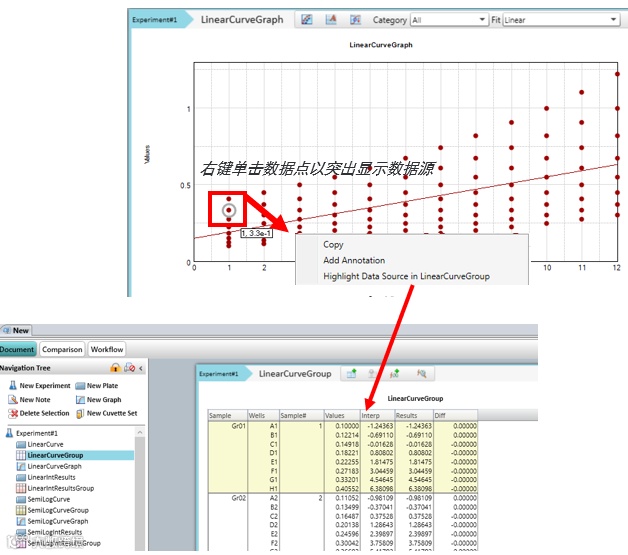Image resolution: width=628 pixels, height=555 pixels.
Task: Click the lock icon in Navigation Tree header
Action: click(115, 368)
